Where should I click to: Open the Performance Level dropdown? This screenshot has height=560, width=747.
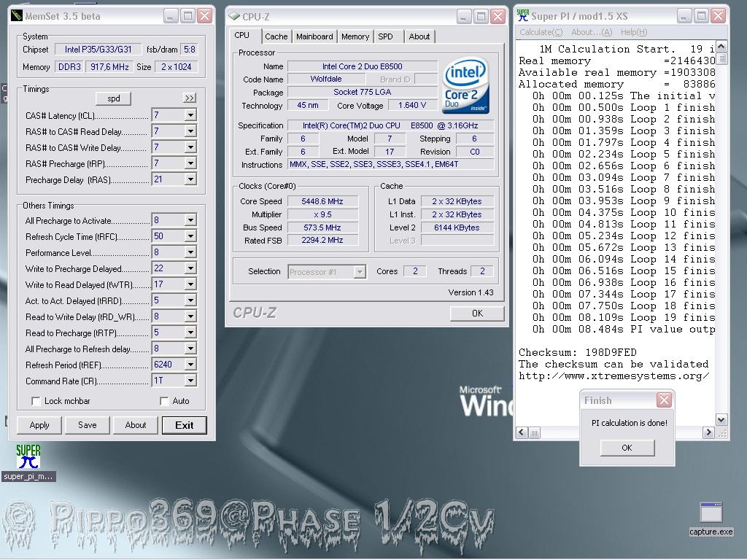190,252
